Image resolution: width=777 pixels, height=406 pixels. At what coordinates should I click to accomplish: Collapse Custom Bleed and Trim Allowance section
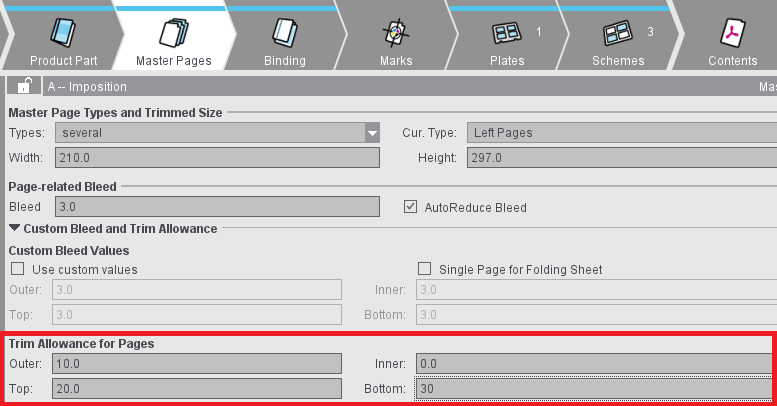coord(14,229)
